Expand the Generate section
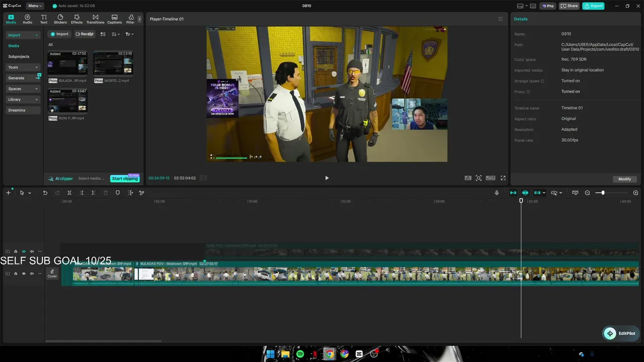This screenshot has height=362, width=644. [23, 78]
